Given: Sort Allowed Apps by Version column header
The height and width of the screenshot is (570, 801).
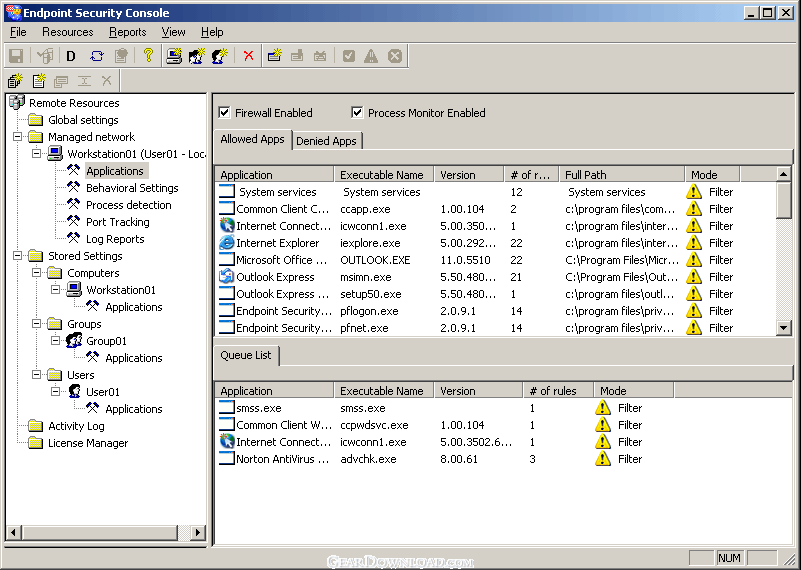Looking at the screenshot, I should click(x=468, y=175).
